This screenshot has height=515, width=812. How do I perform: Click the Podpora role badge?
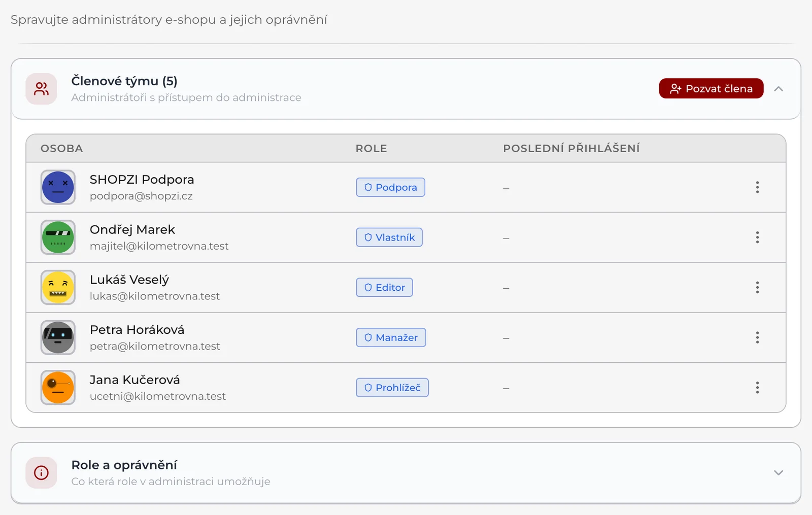390,187
